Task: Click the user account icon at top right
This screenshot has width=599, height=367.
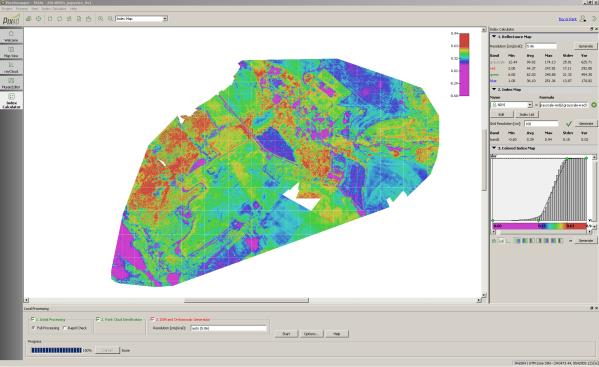Action: point(583,18)
